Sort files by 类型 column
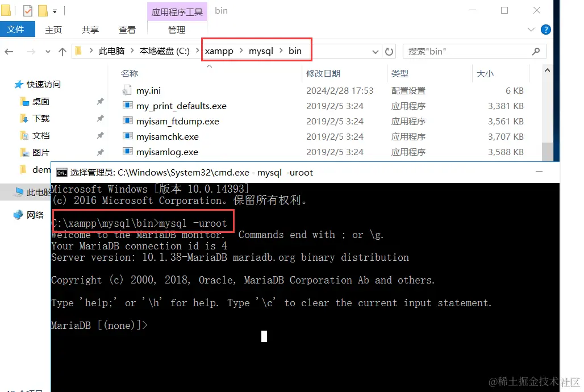 (x=399, y=74)
